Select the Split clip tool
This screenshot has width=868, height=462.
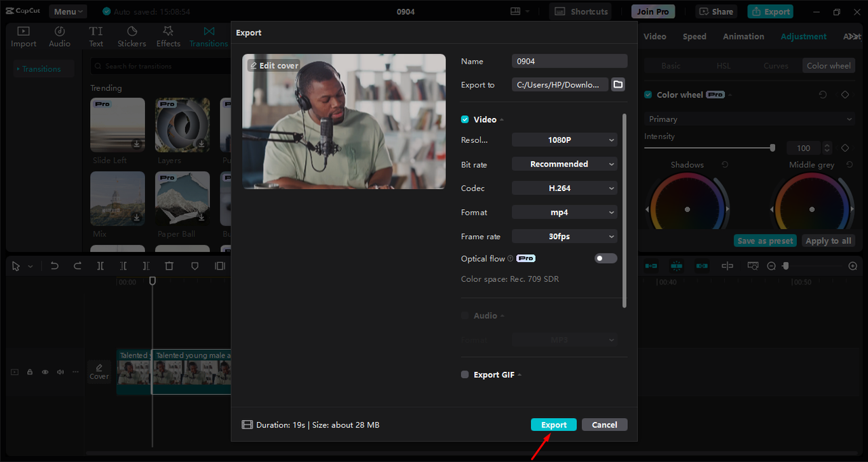[100, 266]
